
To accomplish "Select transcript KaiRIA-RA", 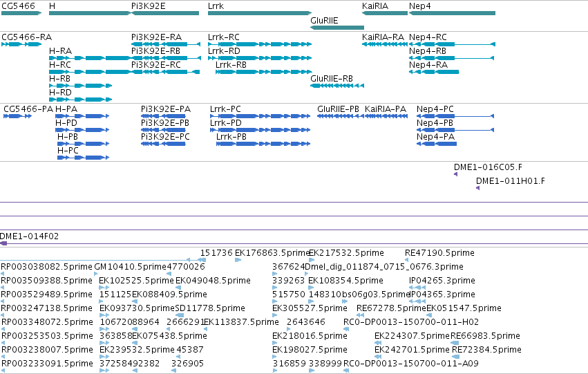I will point(385,44).
